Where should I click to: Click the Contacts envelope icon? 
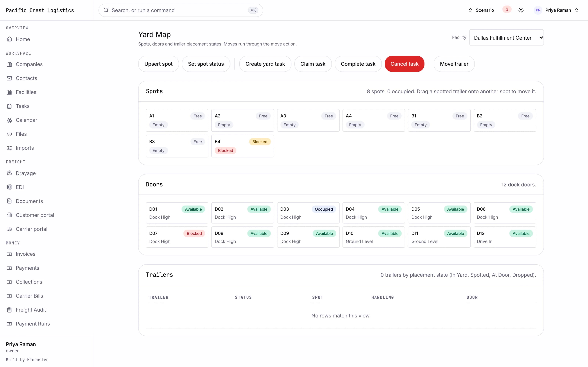(x=9, y=78)
